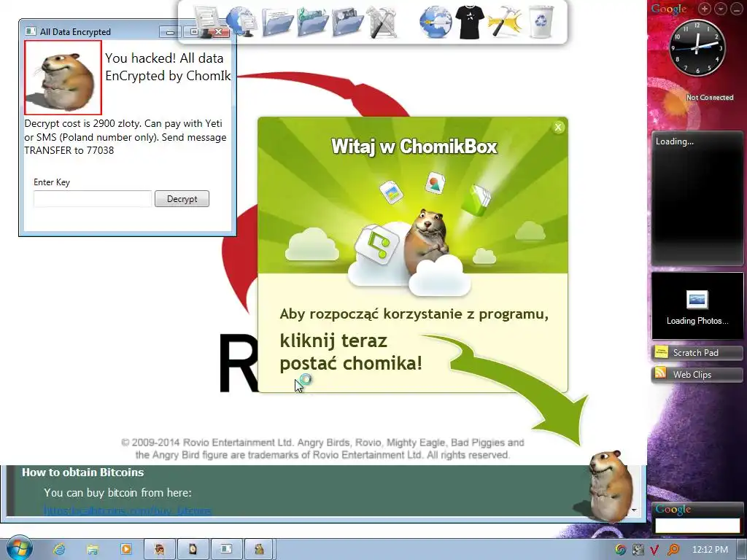Open the Windows Start menu

point(18,548)
